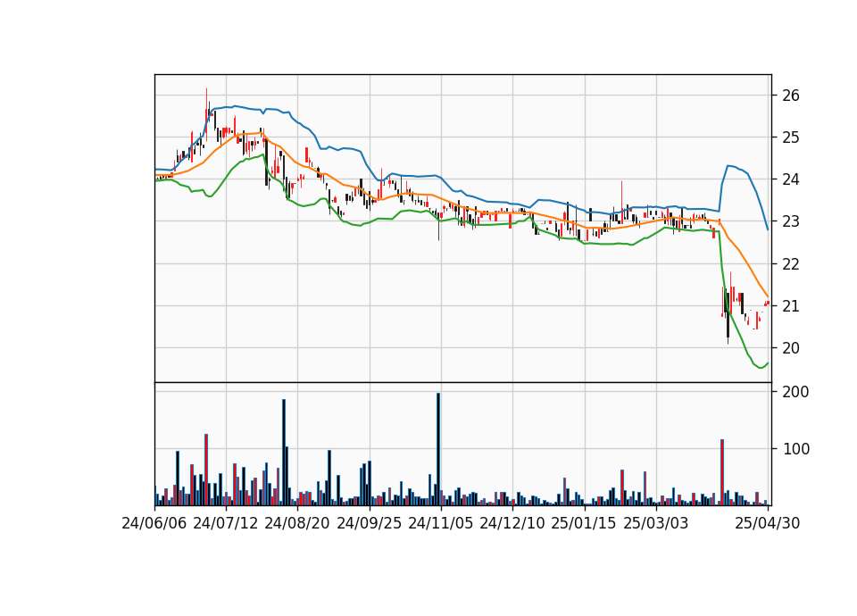
Task: Click the 24/07/12 date label
Action: [226, 523]
